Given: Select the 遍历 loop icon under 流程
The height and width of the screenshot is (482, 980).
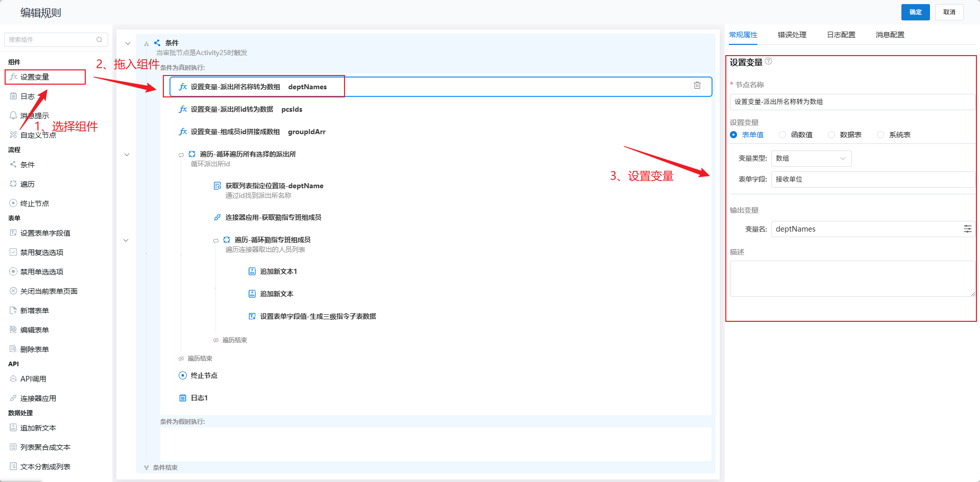Looking at the screenshot, I should [x=13, y=184].
